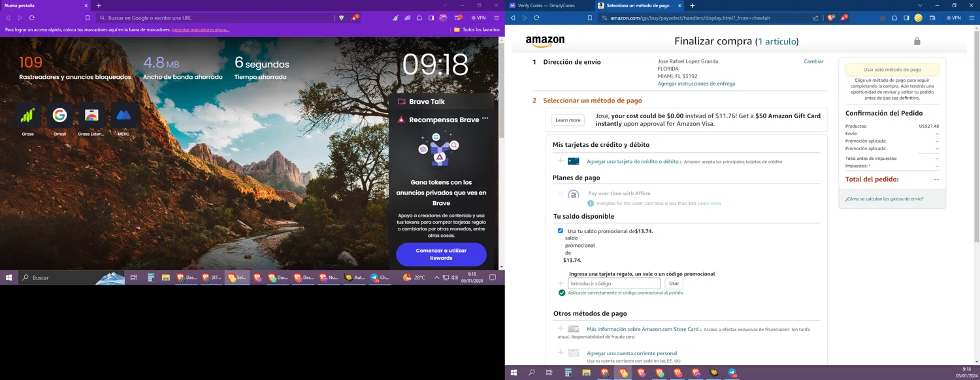Click ¿Cómo se calculan los gastos de envío?

click(885, 198)
